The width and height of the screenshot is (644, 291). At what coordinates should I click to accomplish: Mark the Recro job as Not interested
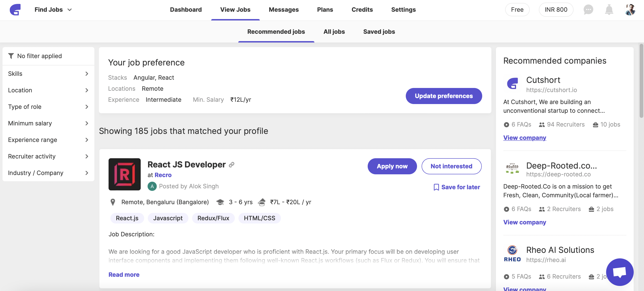pos(451,166)
